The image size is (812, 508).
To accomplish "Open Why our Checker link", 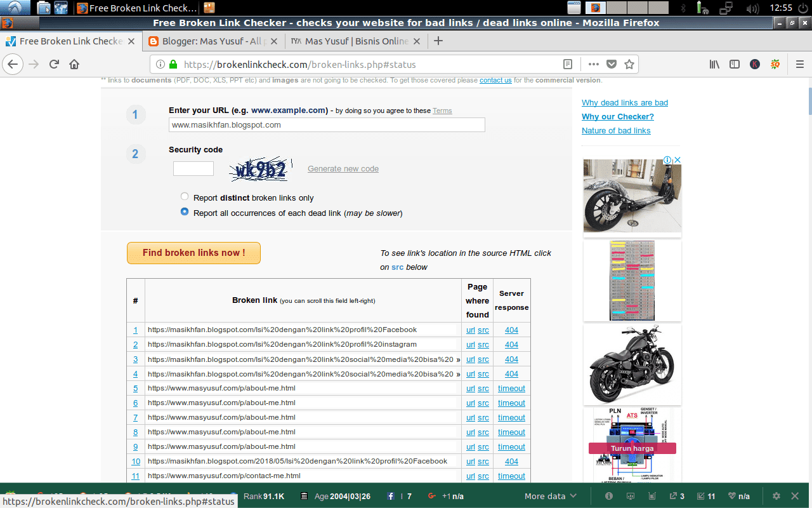I will coord(618,117).
